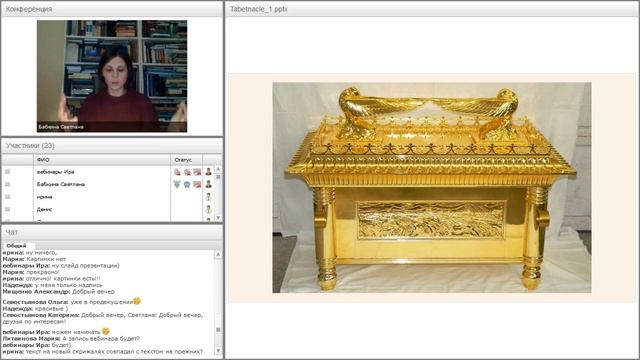
Task: Click the role avatar icon for Бабкина Светлана
Action: 209,184
